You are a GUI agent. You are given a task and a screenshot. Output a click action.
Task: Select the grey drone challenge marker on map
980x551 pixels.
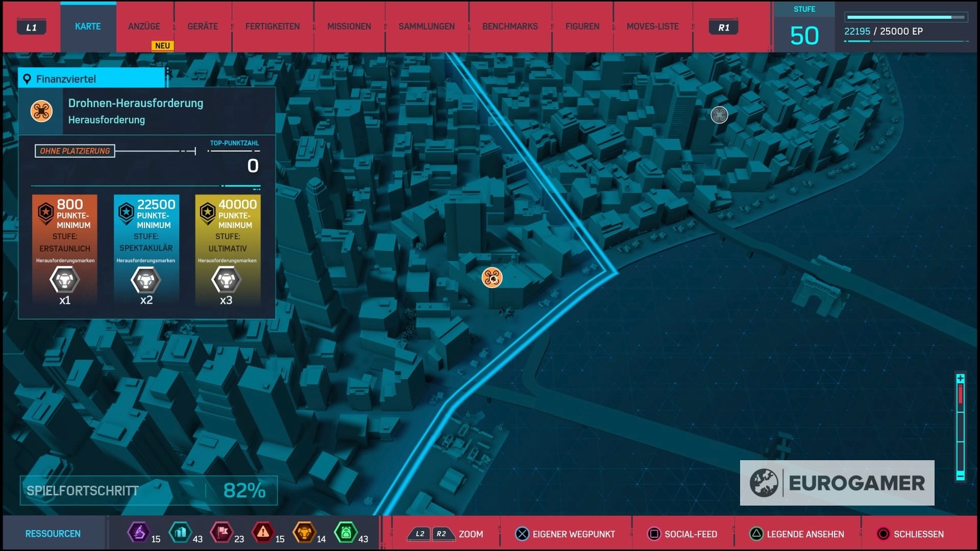[x=719, y=115]
